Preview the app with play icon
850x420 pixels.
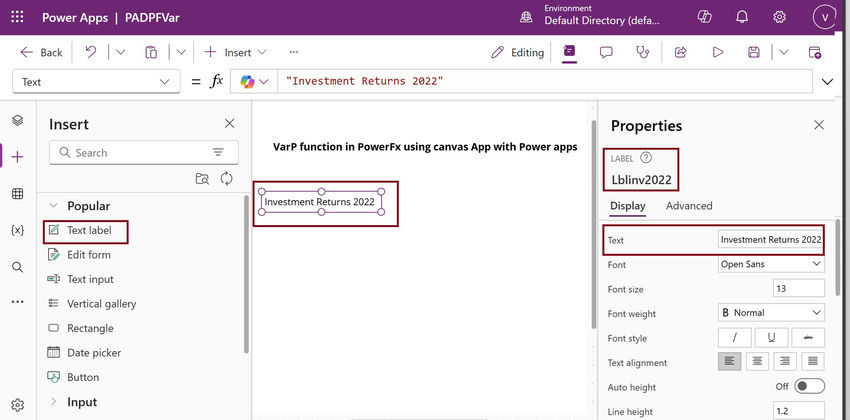[718, 52]
